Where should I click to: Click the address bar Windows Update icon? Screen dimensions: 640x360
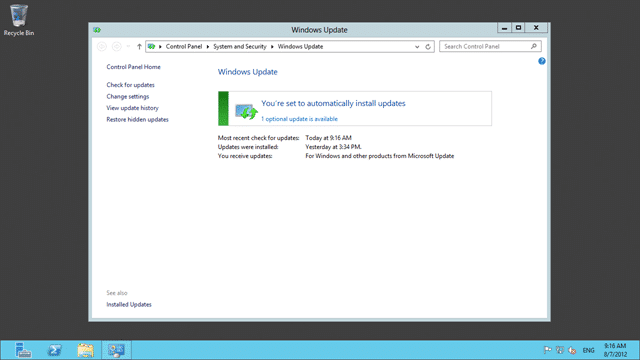pos(151,47)
